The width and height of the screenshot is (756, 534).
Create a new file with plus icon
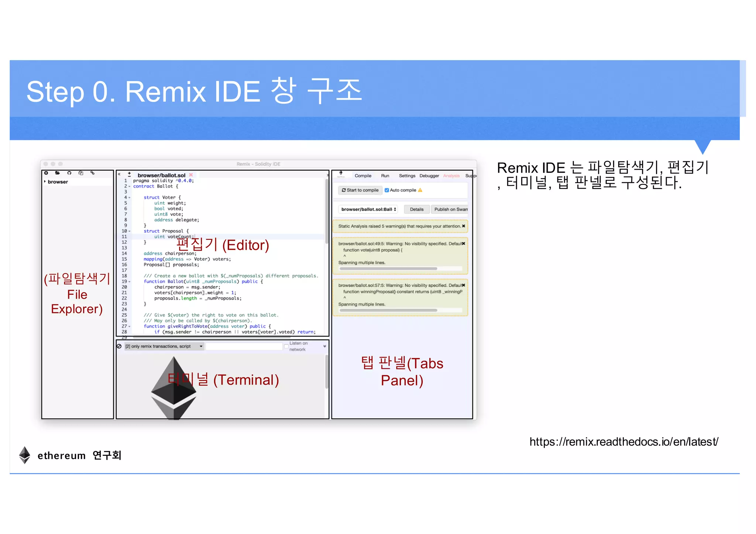(46, 173)
